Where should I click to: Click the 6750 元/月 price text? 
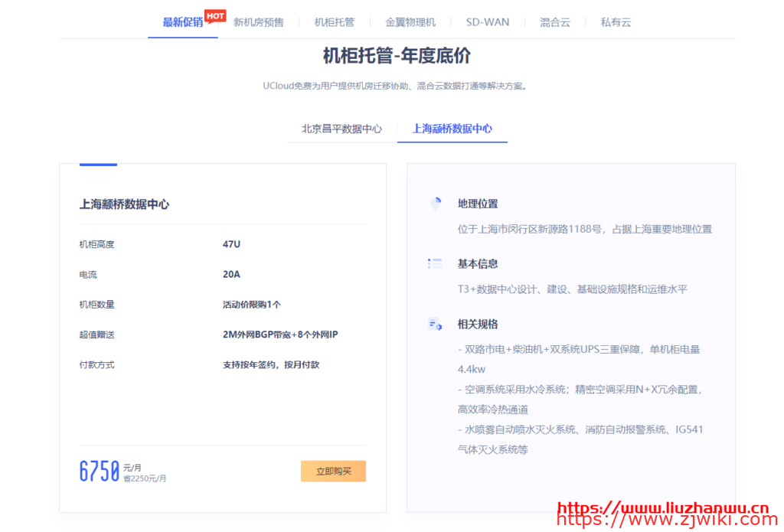click(x=100, y=471)
